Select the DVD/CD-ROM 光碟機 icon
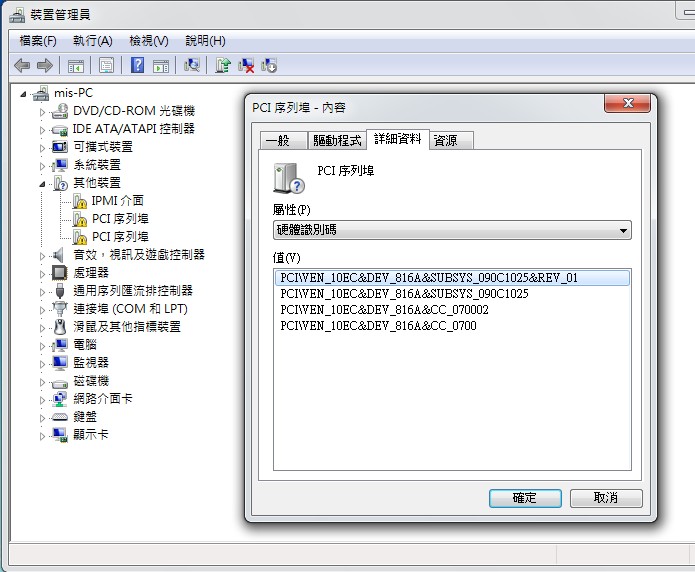This screenshot has height=572, width=695. click(60, 111)
